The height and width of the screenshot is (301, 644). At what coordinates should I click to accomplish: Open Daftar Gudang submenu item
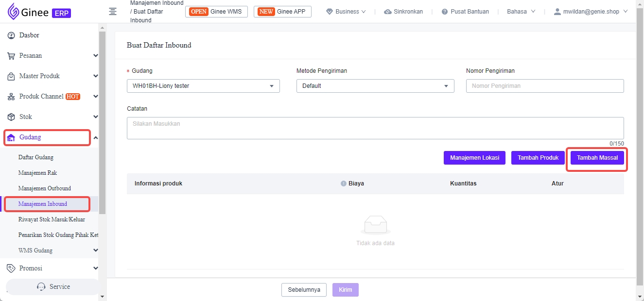coord(36,157)
